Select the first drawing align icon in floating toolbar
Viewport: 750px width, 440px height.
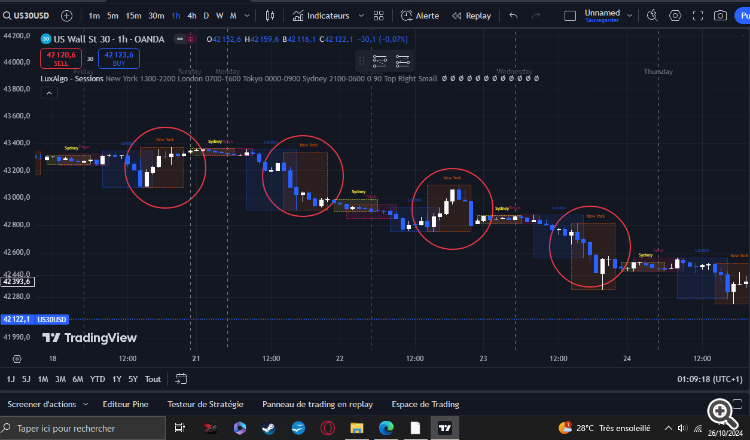pos(380,61)
